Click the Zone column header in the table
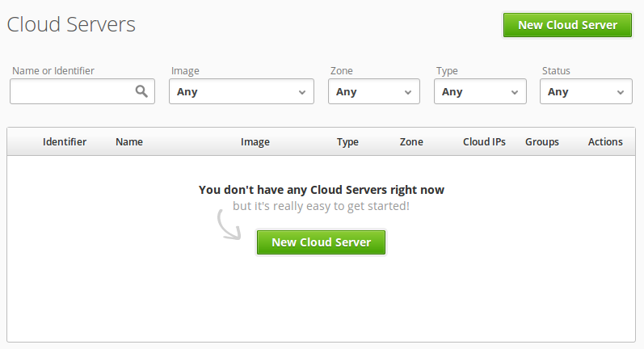The width and height of the screenshot is (644, 349). [x=411, y=141]
